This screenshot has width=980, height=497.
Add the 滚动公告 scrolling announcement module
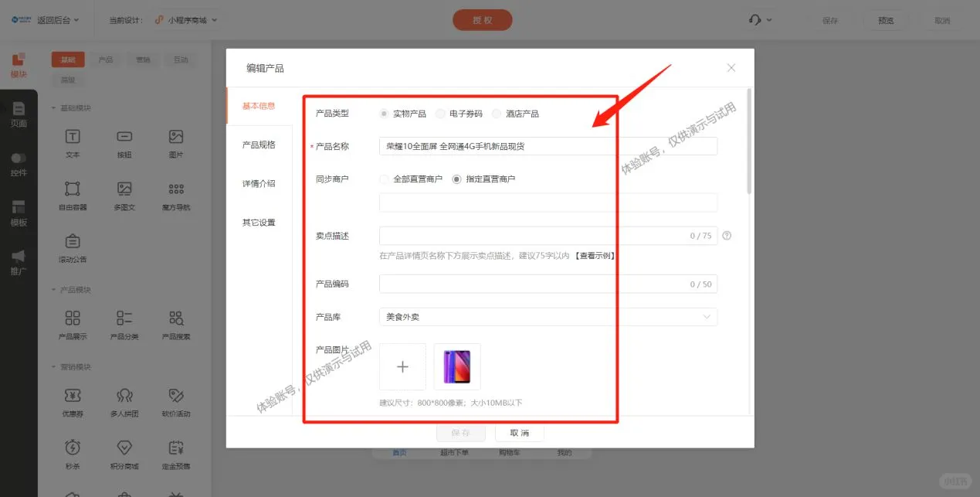click(x=72, y=247)
